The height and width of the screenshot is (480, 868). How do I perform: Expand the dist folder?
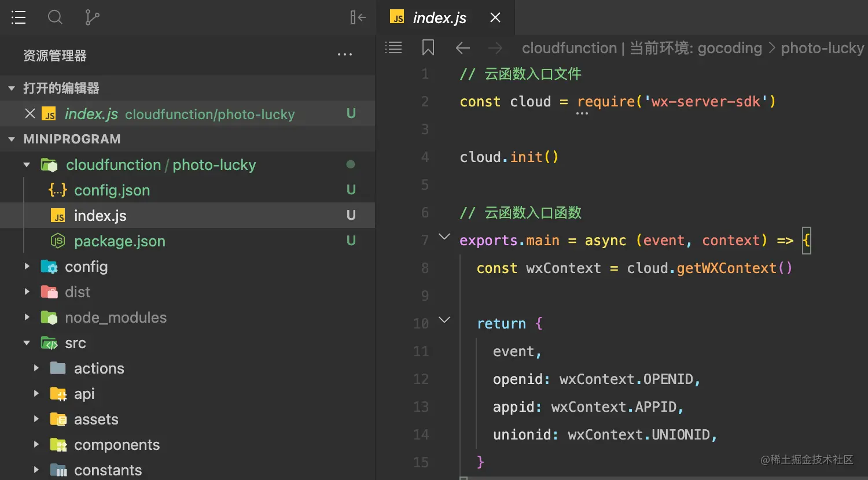pos(27,292)
